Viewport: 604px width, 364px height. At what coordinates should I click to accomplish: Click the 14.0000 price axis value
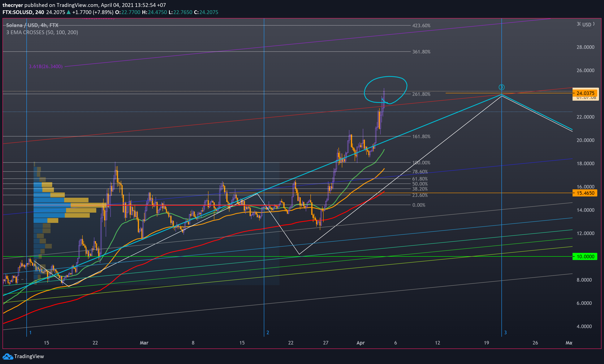tap(585, 210)
